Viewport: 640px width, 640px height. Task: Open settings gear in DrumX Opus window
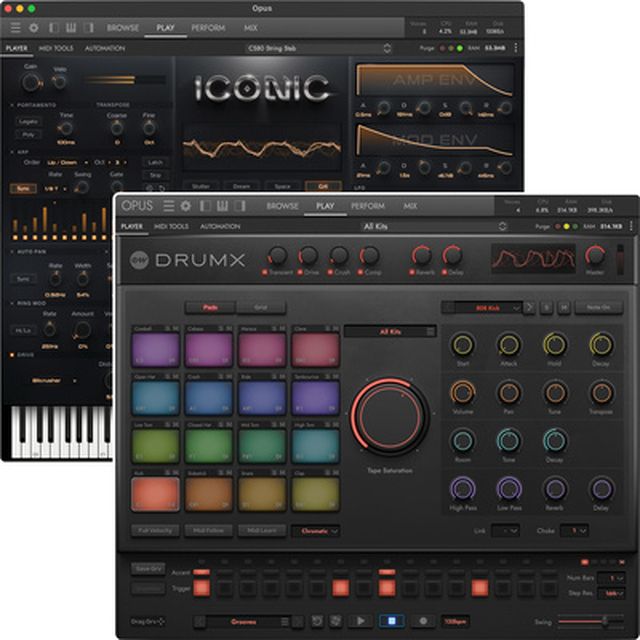tap(186, 206)
